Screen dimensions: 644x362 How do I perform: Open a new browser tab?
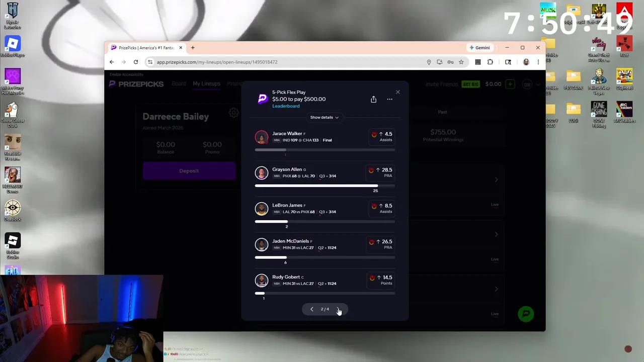[x=193, y=48]
